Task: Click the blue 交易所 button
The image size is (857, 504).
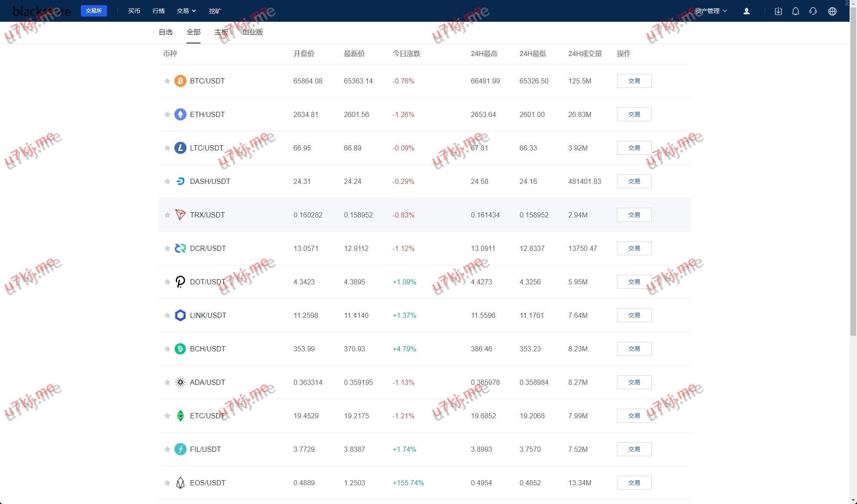Action: pos(93,11)
